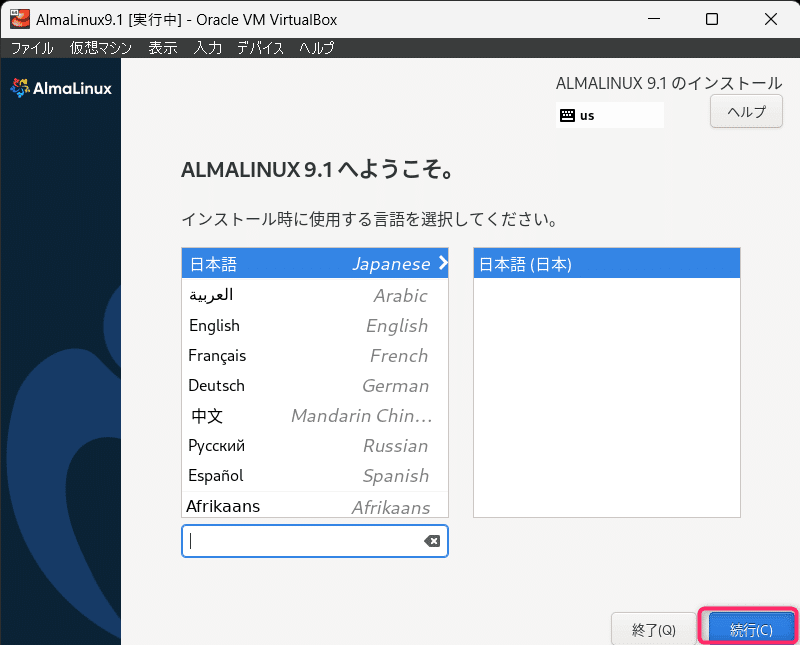
Task: Click the AlmaLinux logo in the sidebar
Action: coord(61,88)
